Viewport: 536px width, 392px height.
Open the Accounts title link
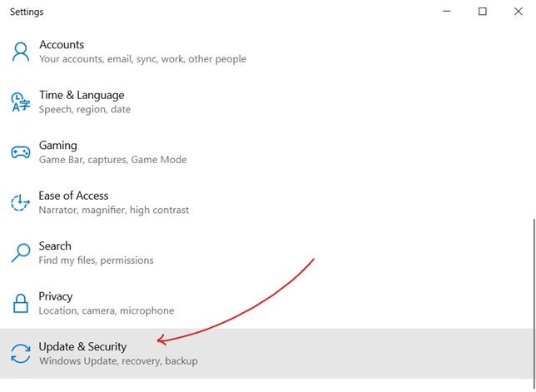(x=62, y=45)
